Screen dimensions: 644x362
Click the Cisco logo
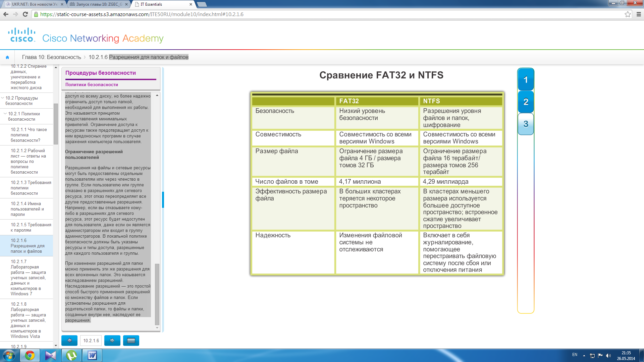tap(22, 35)
